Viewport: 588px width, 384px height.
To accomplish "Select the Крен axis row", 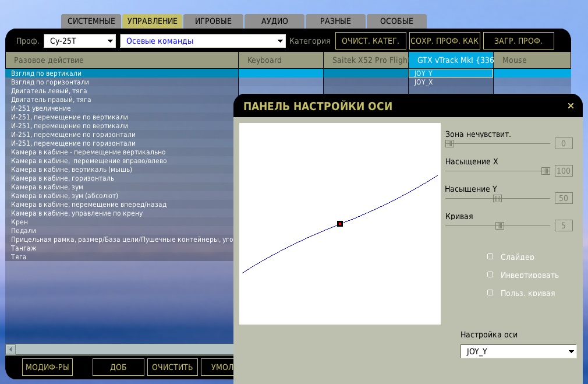I will click(x=120, y=222).
